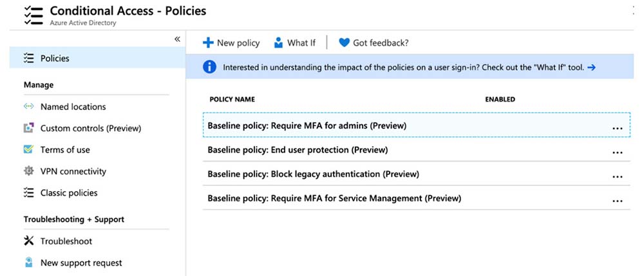The height and width of the screenshot is (276, 644).
Task: Launch the What If tool
Action: coord(294,43)
